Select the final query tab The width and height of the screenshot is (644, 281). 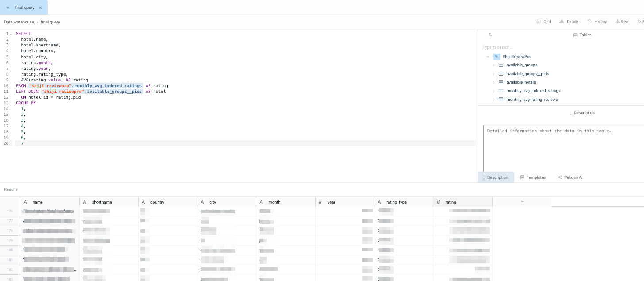[x=24, y=8]
